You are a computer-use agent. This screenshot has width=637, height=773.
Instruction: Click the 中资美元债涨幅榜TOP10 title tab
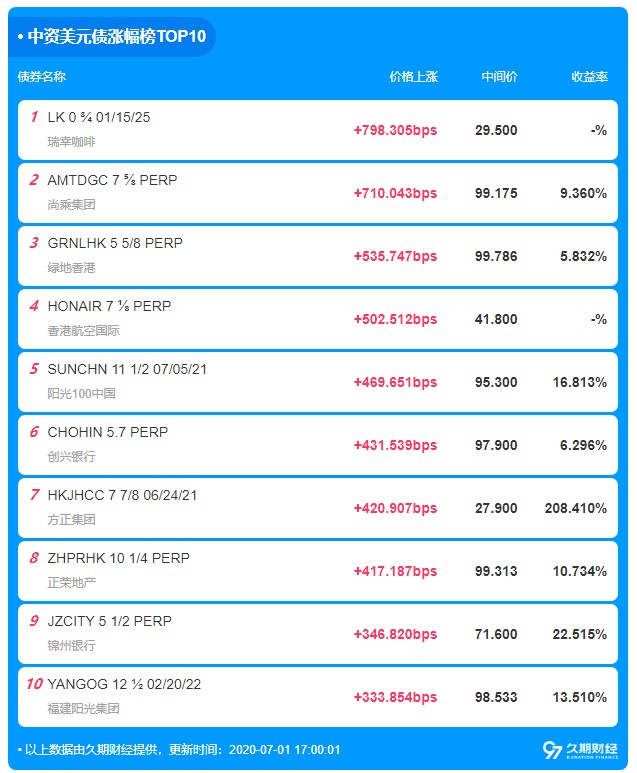pos(117,37)
